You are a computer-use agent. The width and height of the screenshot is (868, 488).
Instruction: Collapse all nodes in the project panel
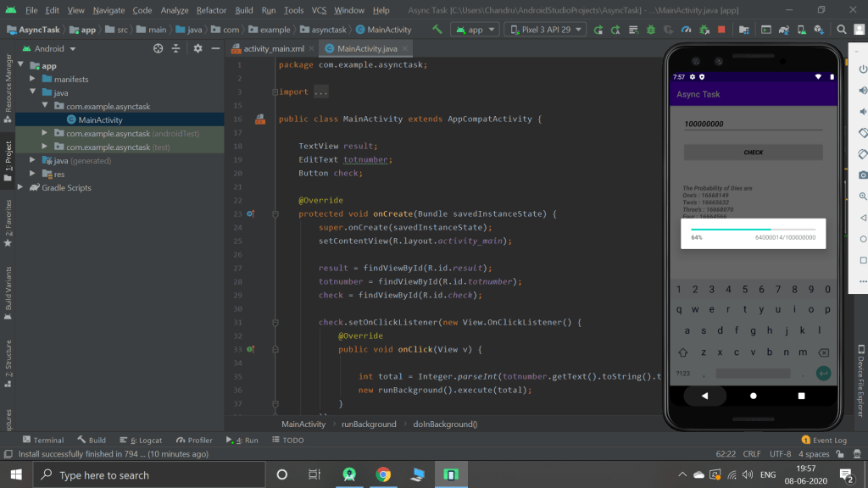pyautogui.click(x=176, y=49)
